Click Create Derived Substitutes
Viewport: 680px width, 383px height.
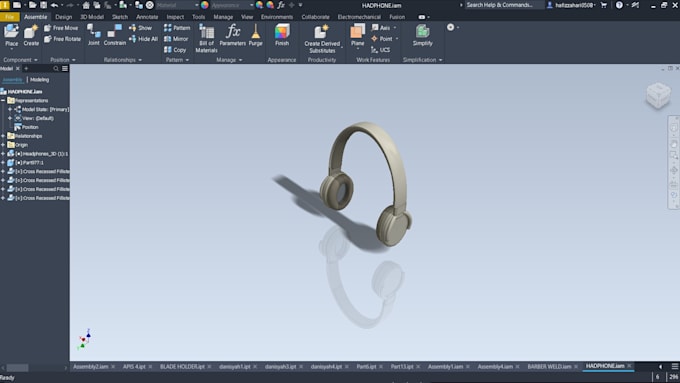click(322, 39)
